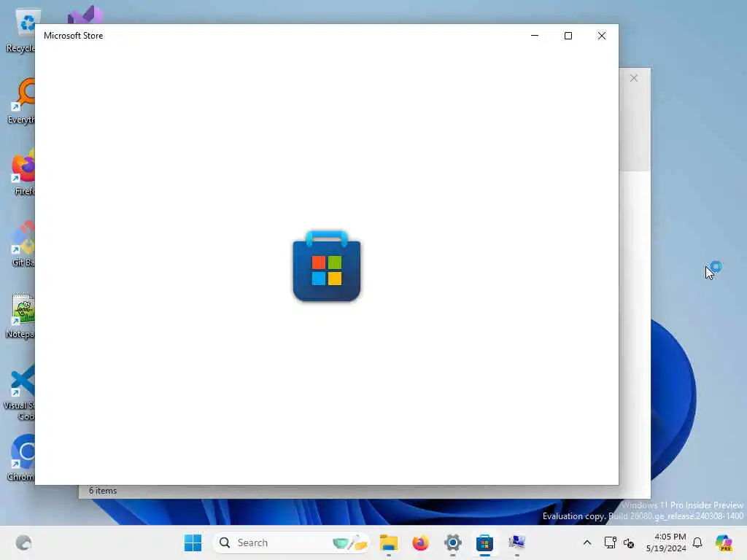Close the Microsoft Store window
This screenshot has height=560, width=747.
click(602, 36)
